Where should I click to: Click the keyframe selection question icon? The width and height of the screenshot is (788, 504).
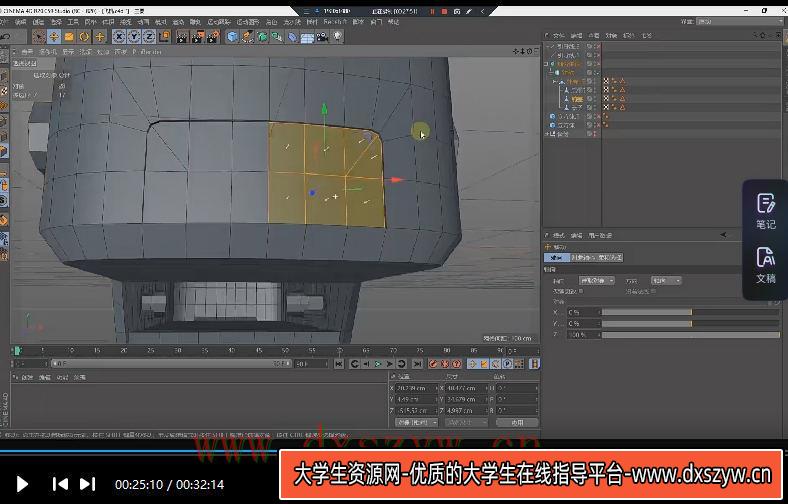pos(456,364)
